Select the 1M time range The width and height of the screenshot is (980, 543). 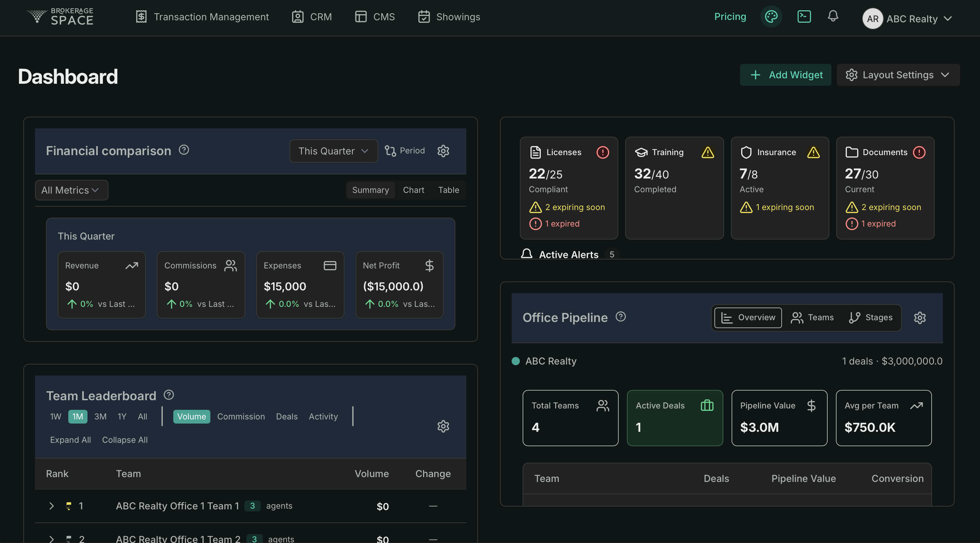pyautogui.click(x=78, y=417)
